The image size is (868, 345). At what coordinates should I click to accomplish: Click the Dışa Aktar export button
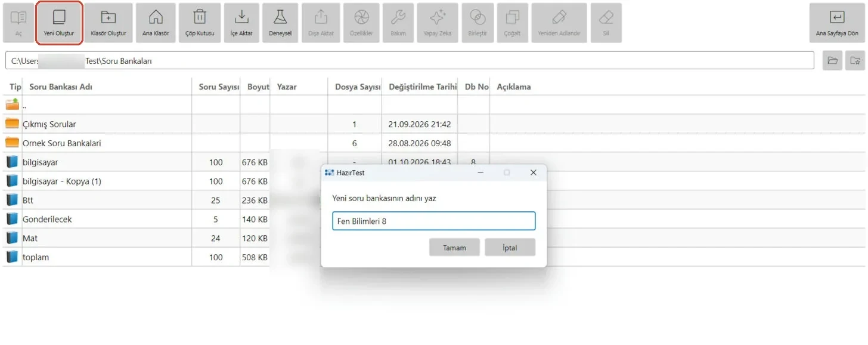coord(321,23)
